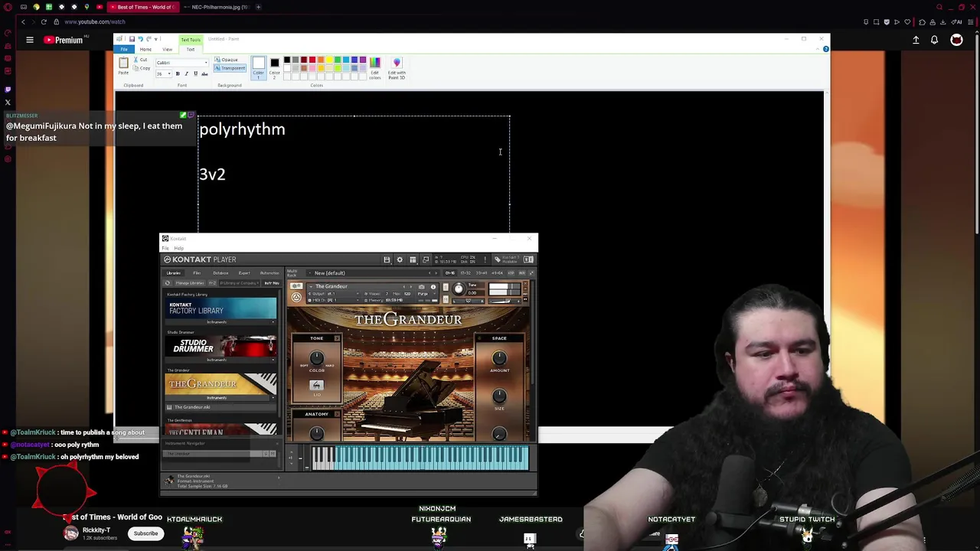Click Kontakt's minimized view icon
Image resolution: width=980 pixels, height=551 pixels.
coord(426,259)
